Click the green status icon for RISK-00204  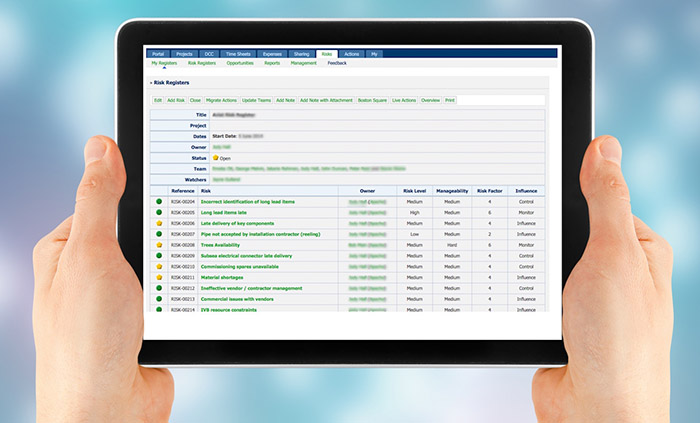pos(159,202)
